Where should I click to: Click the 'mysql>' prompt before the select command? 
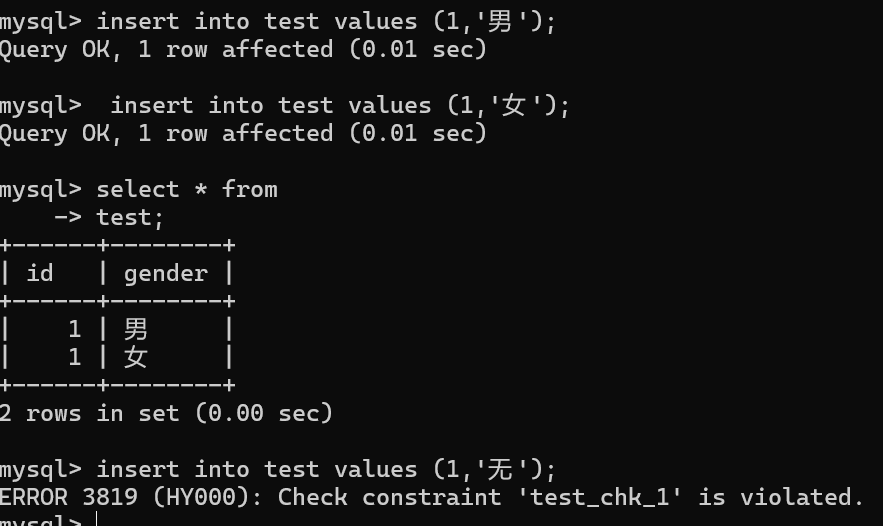tap(41, 190)
